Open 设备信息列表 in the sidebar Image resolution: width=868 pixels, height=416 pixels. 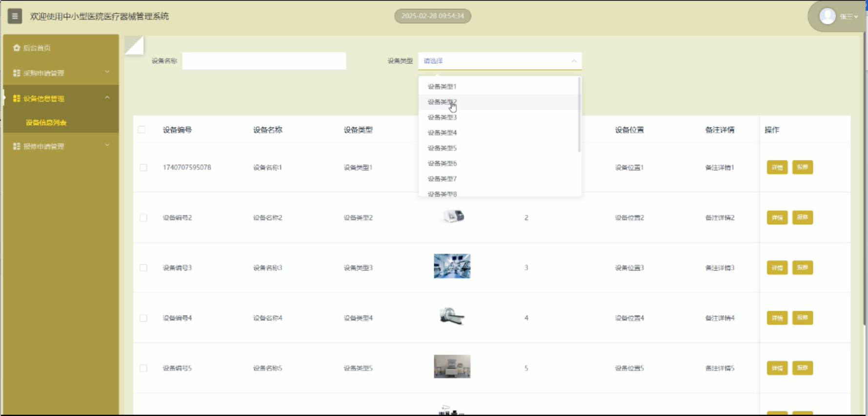click(x=46, y=123)
